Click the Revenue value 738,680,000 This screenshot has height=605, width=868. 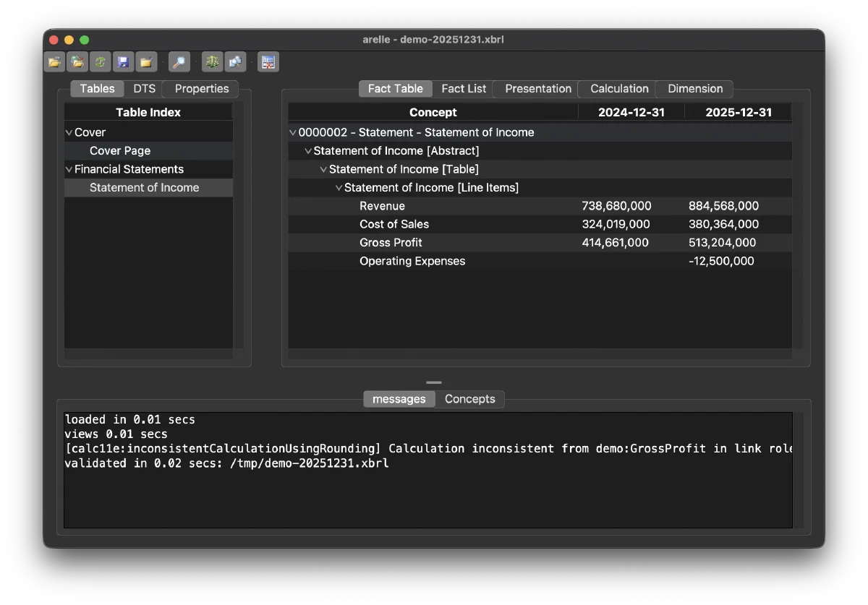(616, 206)
